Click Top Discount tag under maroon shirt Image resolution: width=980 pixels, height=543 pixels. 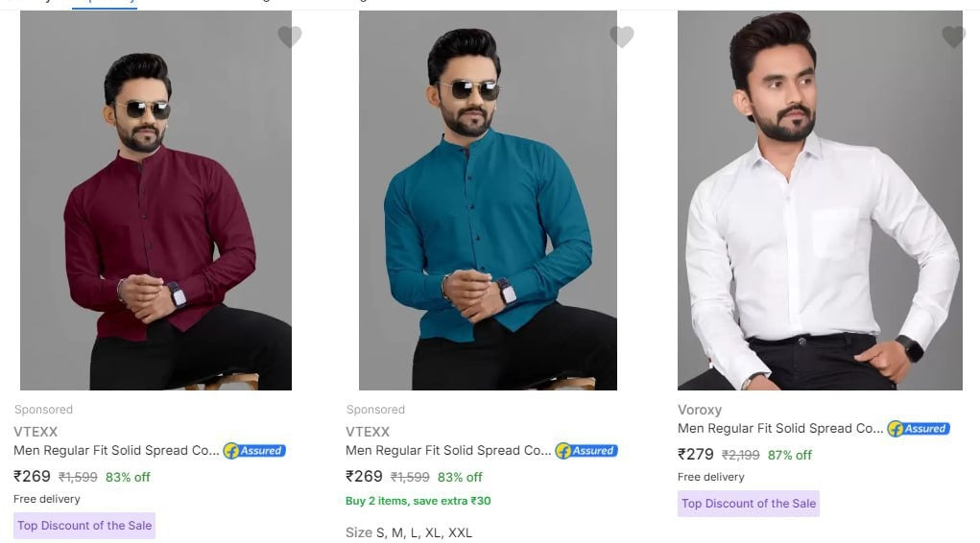click(84, 525)
